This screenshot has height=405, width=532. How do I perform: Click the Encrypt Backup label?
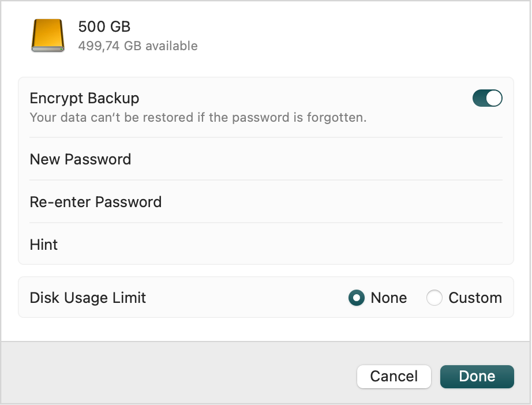tap(84, 98)
